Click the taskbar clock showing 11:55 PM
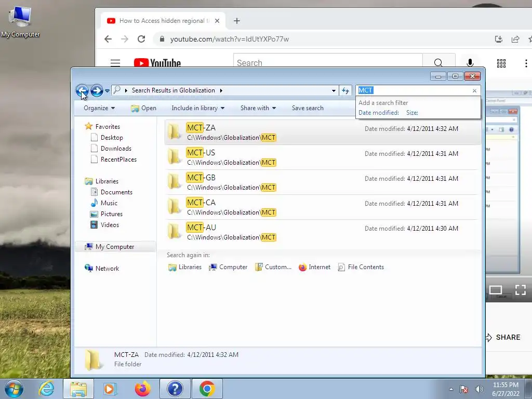The image size is (532, 399). pyautogui.click(x=506, y=389)
